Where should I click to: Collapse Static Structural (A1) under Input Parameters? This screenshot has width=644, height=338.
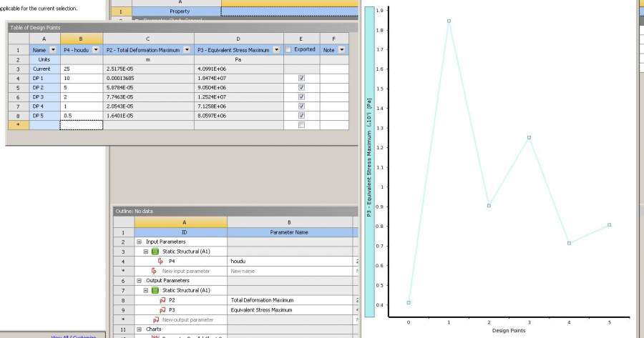[x=146, y=252]
